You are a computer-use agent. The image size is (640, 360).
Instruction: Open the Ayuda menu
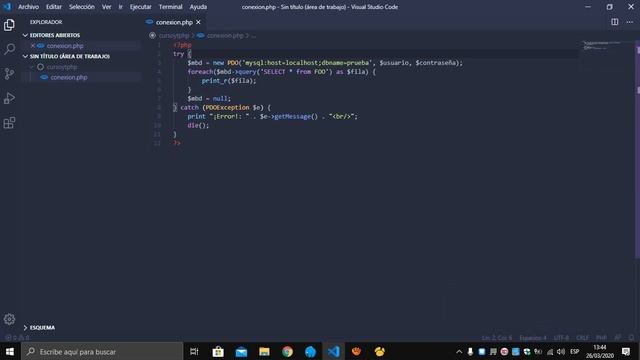(198, 7)
